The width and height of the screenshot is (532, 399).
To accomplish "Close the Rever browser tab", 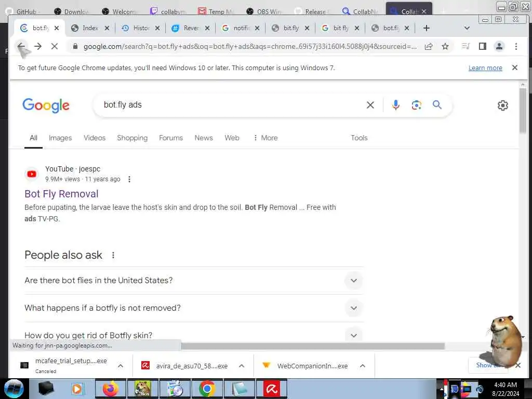I will (x=207, y=28).
